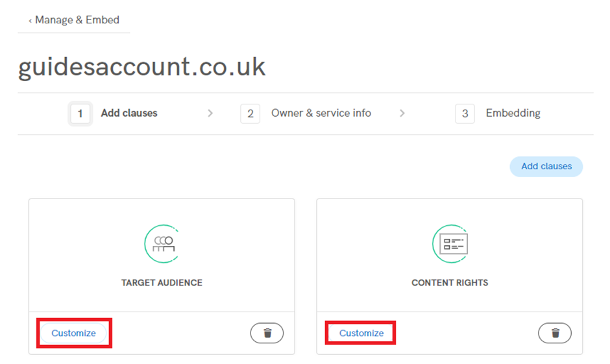Click the blue Add clauses button
The height and width of the screenshot is (364, 610).
tap(546, 167)
